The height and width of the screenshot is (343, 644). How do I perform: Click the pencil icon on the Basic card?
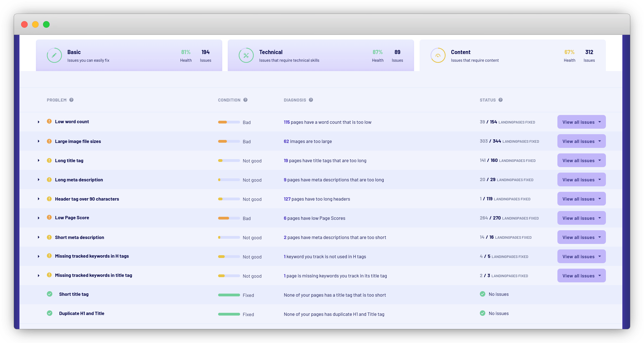[54, 55]
